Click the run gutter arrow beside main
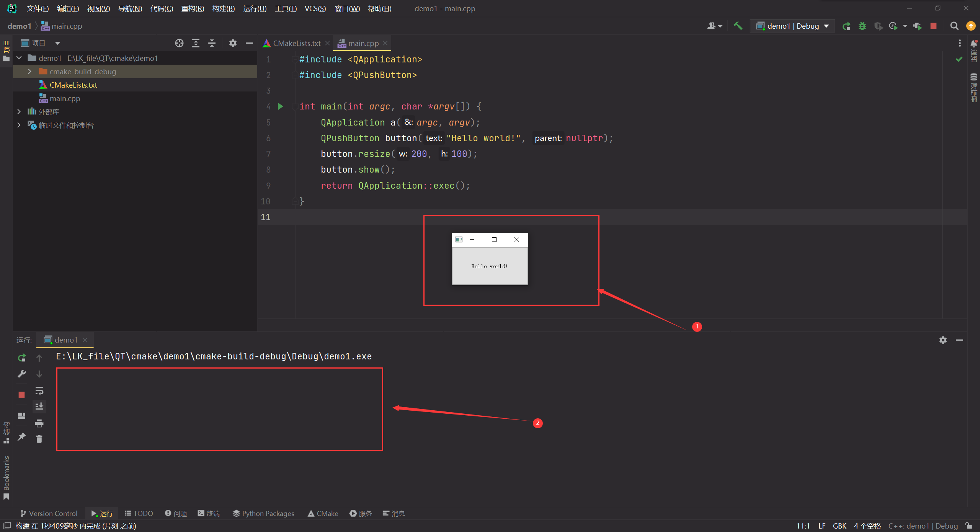980x532 pixels. click(x=280, y=106)
